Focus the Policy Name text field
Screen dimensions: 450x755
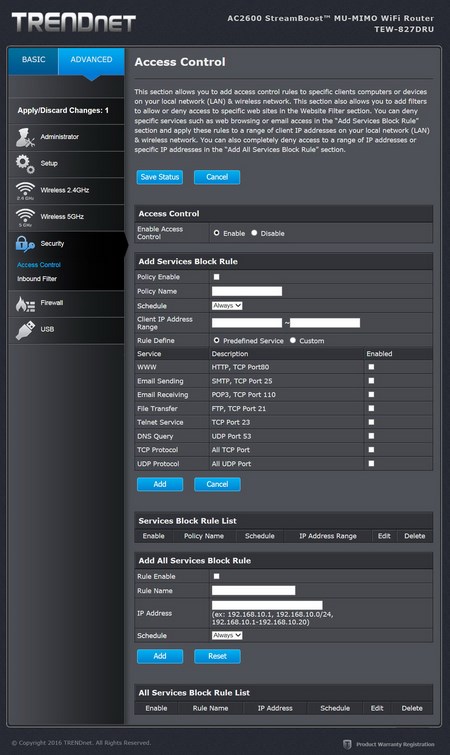(247, 291)
